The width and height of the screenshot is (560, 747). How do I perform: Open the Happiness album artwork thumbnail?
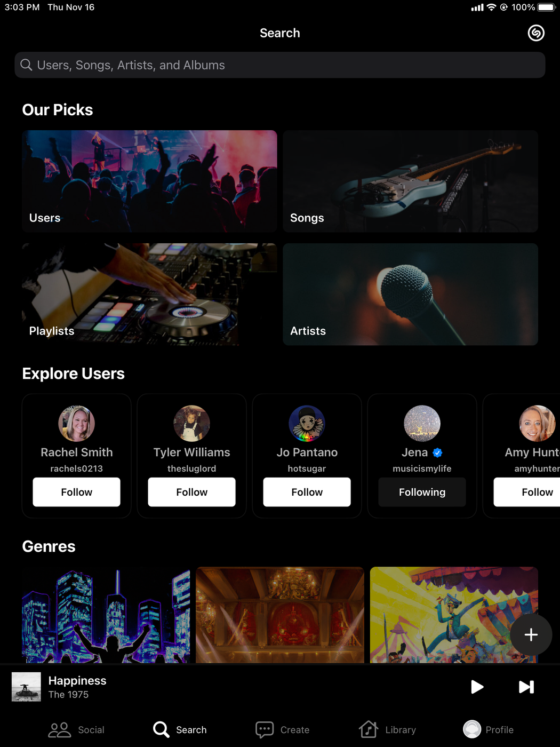pos(26,687)
